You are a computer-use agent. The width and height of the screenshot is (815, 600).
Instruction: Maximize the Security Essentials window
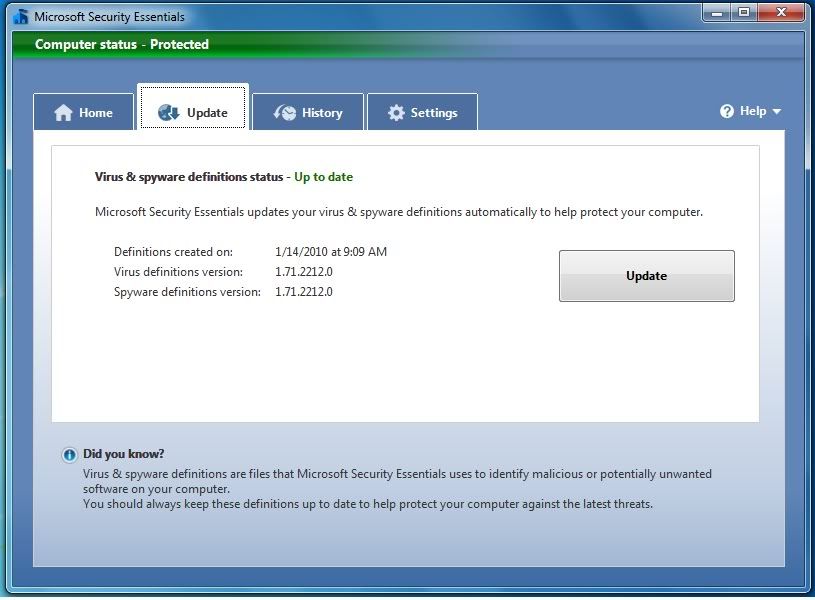[x=744, y=12]
